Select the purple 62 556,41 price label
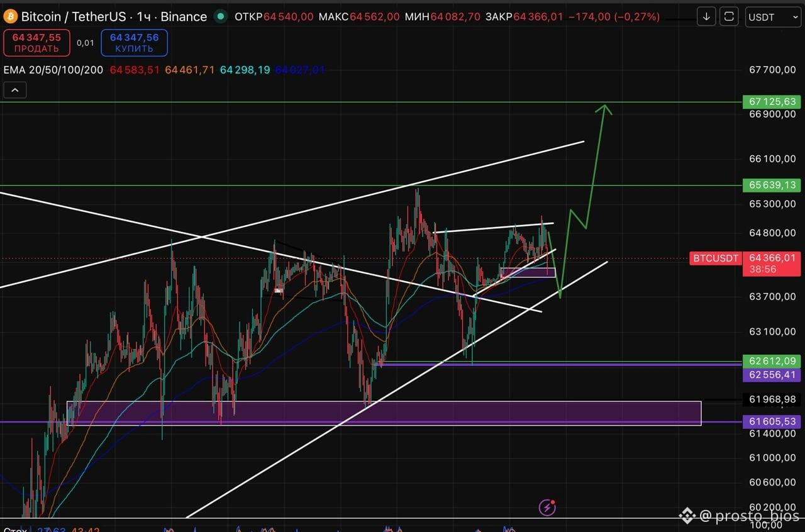 tap(773, 375)
